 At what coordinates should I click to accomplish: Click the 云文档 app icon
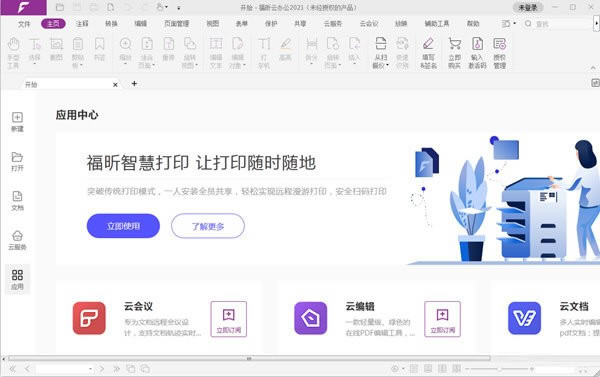(x=524, y=318)
